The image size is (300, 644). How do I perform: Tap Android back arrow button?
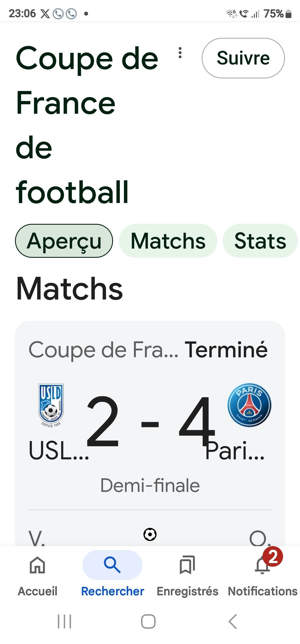tap(232, 621)
